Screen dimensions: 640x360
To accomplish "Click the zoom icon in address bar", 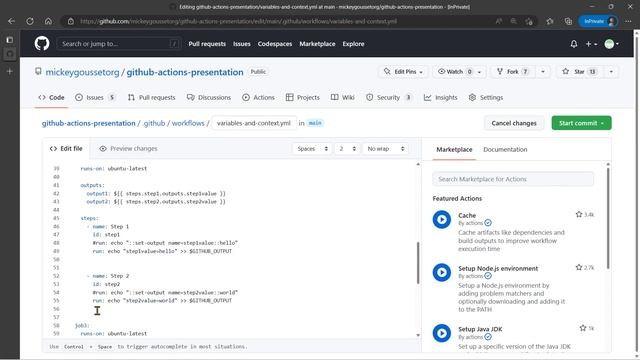I will tap(513, 21).
